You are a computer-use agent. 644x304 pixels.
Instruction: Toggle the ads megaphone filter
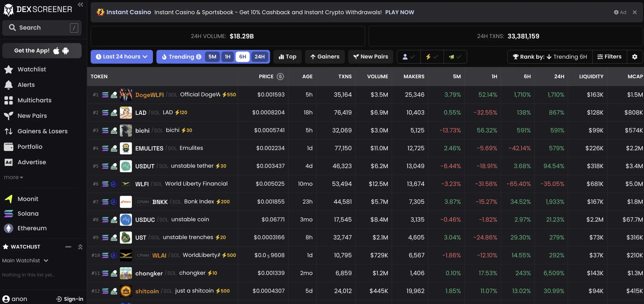(x=455, y=57)
